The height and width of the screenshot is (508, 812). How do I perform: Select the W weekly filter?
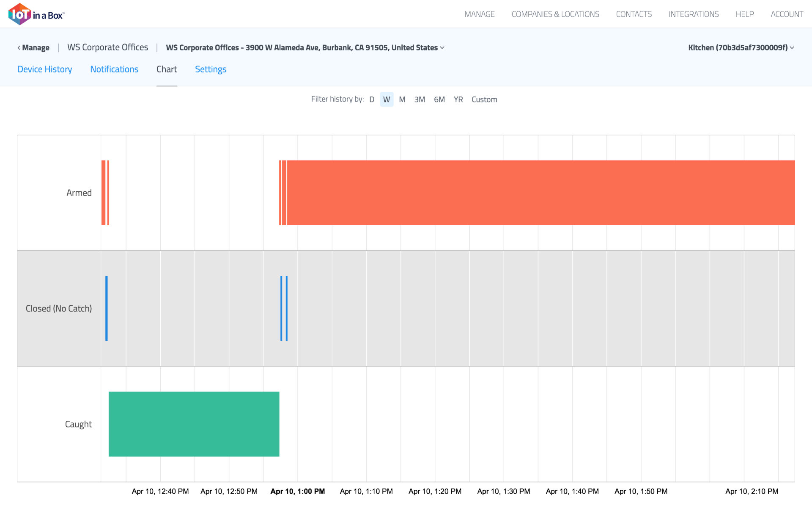click(387, 99)
